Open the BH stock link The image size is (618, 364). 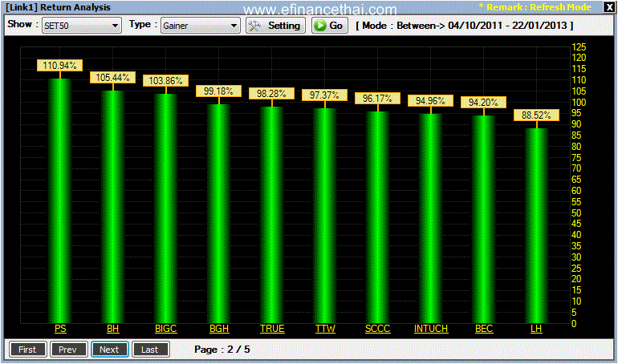pyautogui.click(x=112, y=329)
